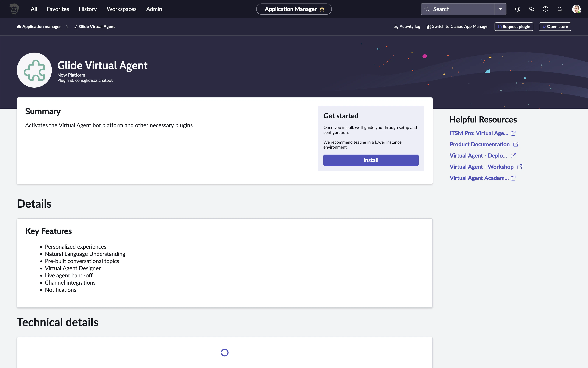
Task: Click the Request plugin button
Action: (514, 26)
